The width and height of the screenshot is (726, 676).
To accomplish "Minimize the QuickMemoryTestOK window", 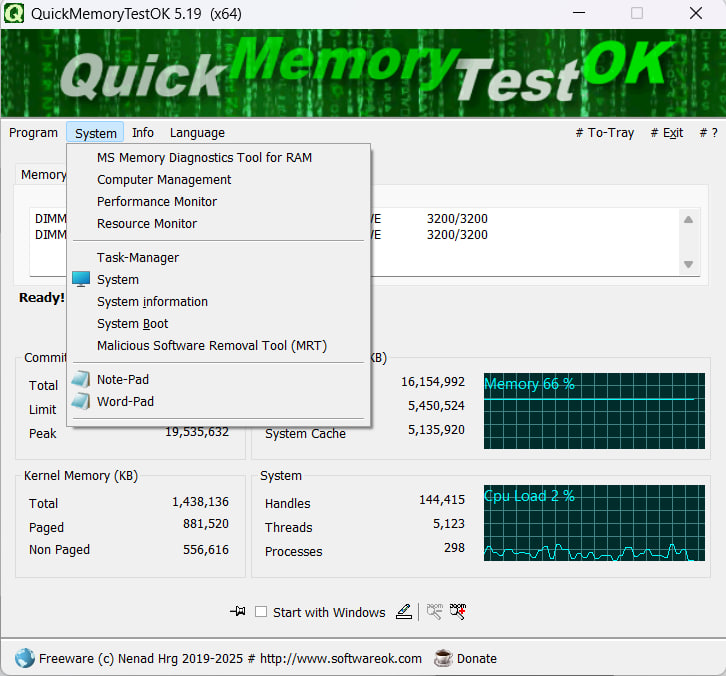I will pyautogui.click(x=579, y=13).
